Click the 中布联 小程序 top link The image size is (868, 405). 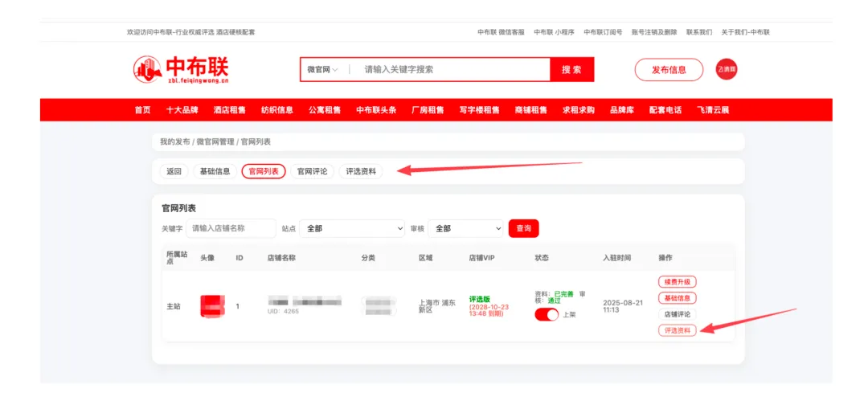pyautogui.click(x=554, y=33)
